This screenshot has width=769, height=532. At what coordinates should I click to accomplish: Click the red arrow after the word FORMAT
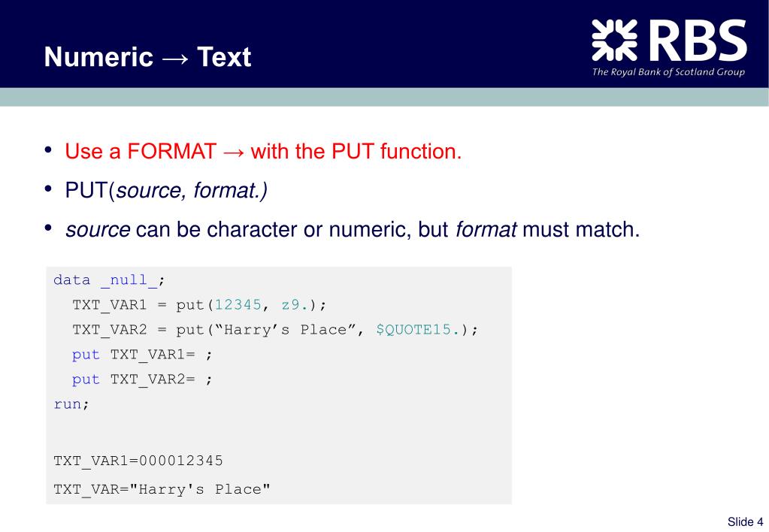[234, 153]
